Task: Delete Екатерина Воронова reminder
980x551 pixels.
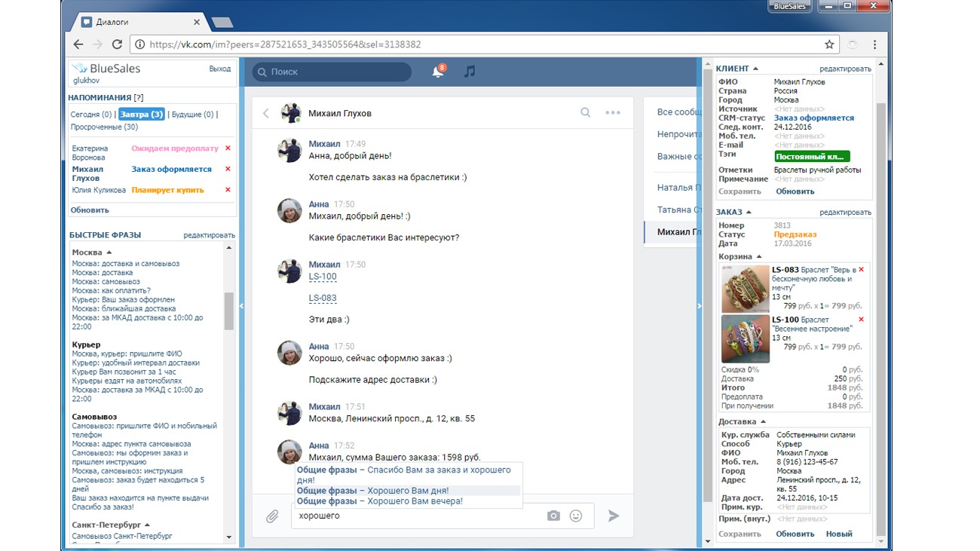Action: 228,148
